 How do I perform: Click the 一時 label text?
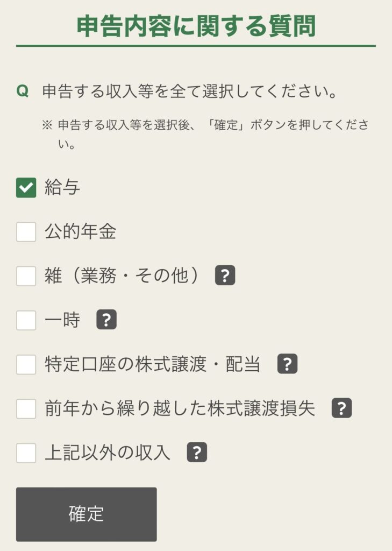click(x=62, y=320)
